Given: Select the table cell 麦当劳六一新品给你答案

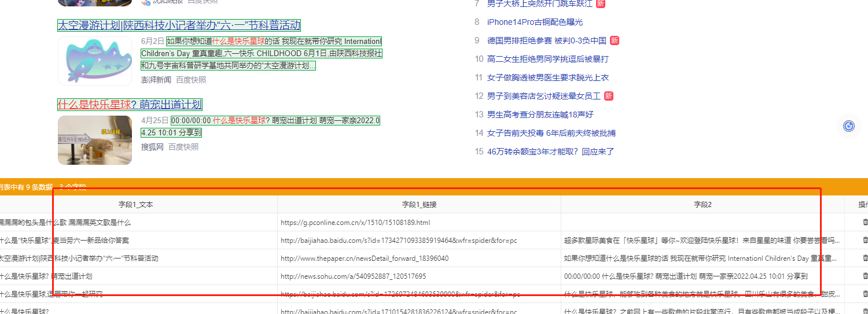Looking at the screenshot, I should click(138, 240).
